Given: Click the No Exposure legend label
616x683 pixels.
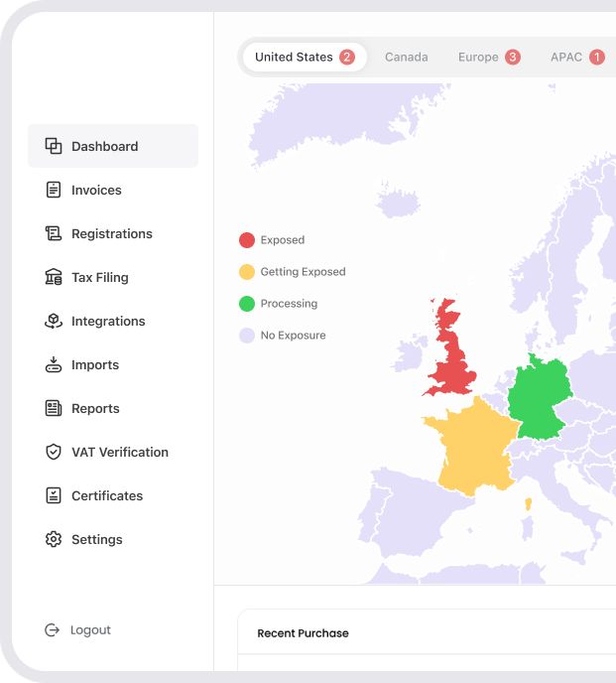Looking at the screenshot, I should [293, 336].
